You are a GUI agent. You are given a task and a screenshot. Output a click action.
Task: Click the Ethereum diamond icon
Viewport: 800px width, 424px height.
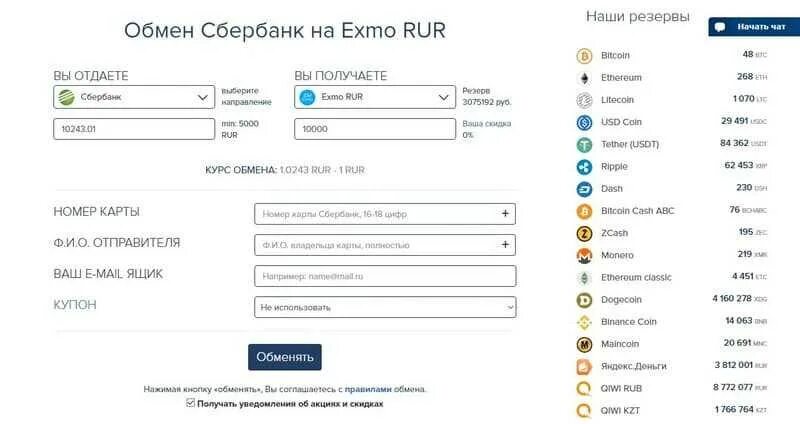click(x=584, y=78)
